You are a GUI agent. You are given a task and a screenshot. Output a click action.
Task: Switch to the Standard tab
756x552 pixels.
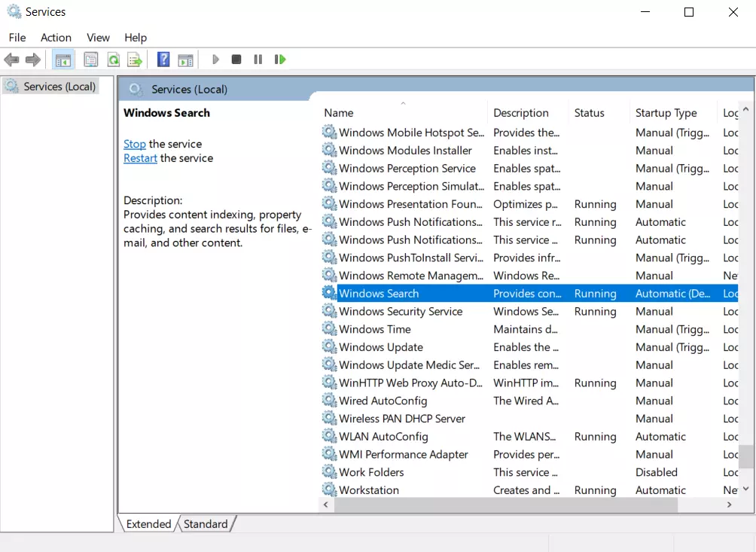click(x=206, y=524)
